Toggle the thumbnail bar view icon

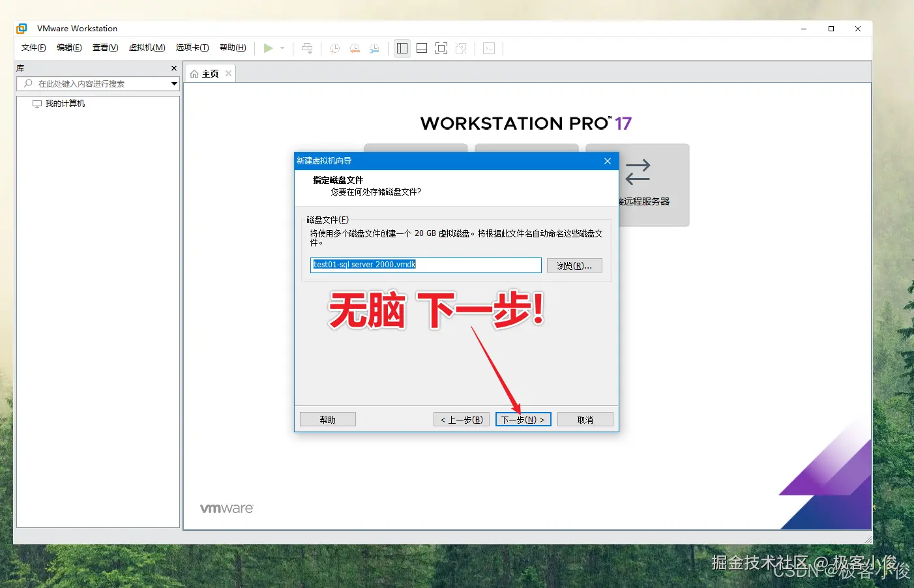(422, 48)
